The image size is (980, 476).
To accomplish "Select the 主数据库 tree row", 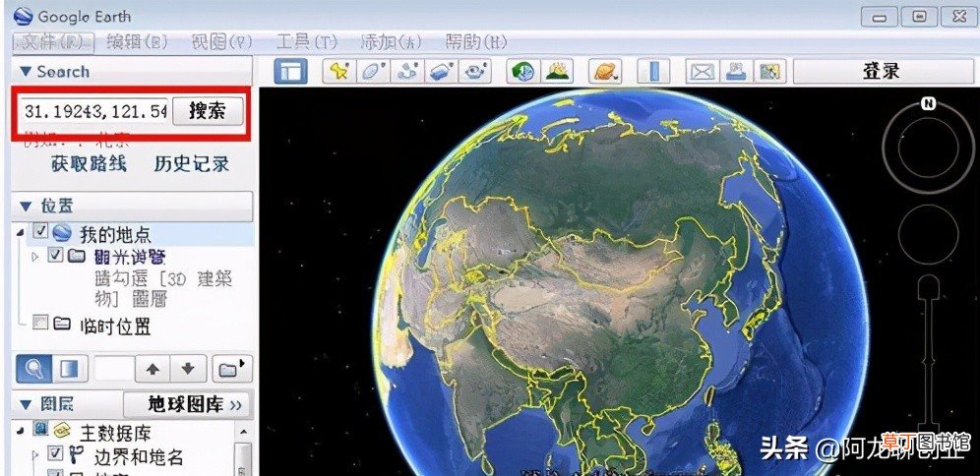I will [116, 433].
